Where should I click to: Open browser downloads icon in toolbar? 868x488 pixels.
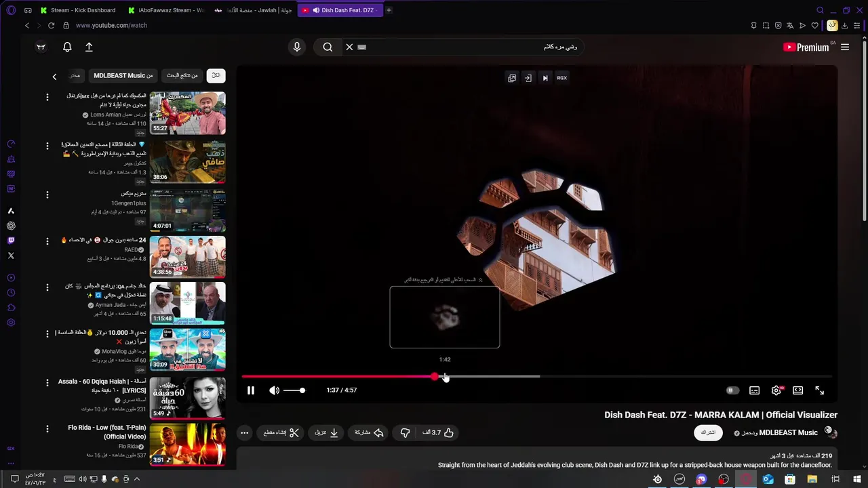[844, 25]
